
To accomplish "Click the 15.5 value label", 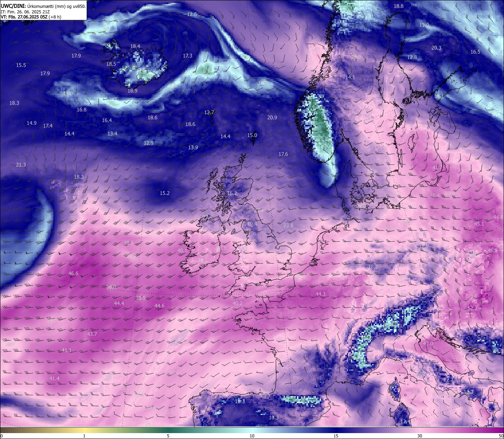I will [21, 65].
